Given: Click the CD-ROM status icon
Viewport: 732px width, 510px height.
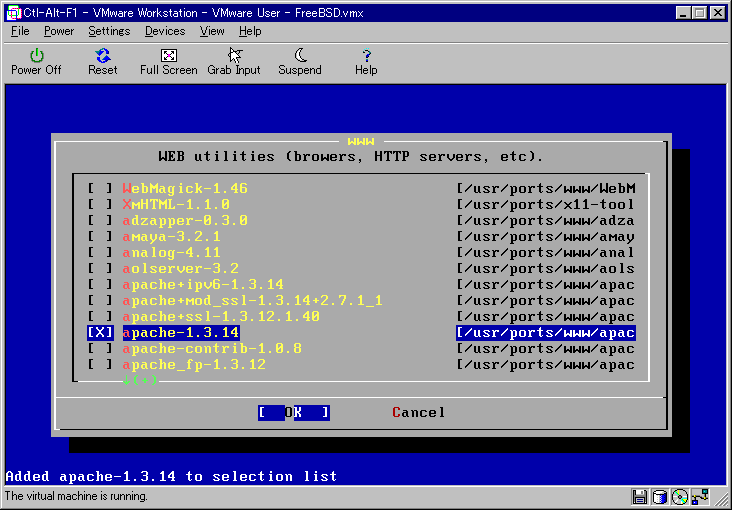Looking at the screenshot, I should tap(680, 496).
